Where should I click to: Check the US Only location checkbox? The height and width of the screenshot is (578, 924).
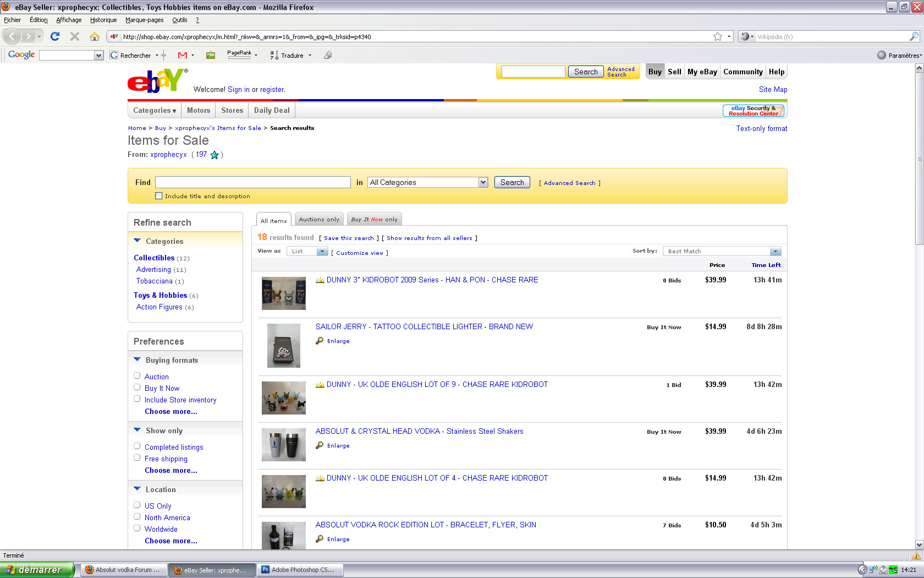point(137,505)
